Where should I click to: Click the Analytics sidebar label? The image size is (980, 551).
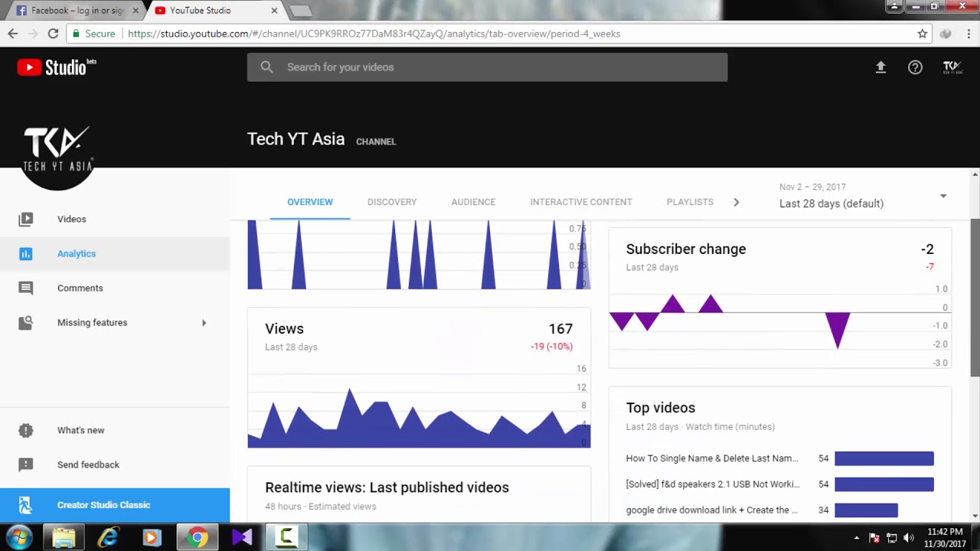click(77, 253)
